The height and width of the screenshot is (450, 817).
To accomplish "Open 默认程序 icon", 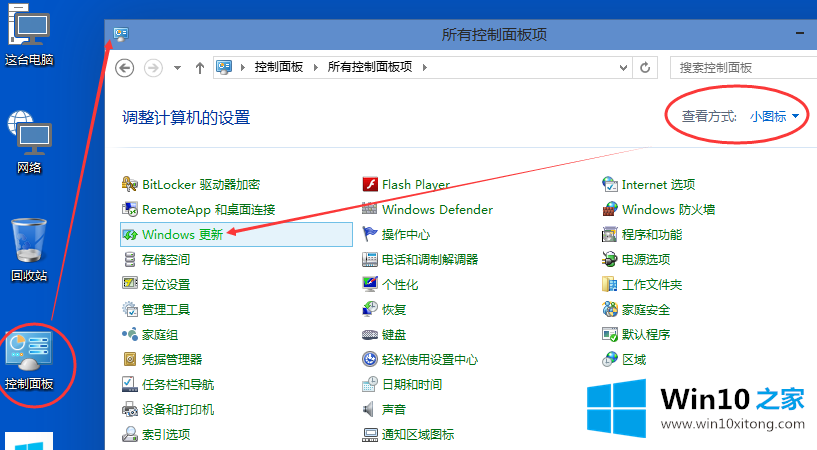I will (610, 334).
